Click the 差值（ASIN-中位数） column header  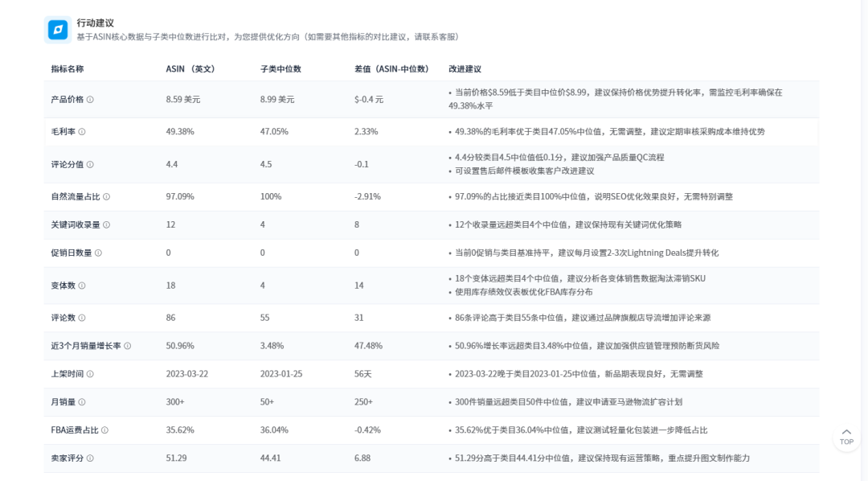point(392,69)
